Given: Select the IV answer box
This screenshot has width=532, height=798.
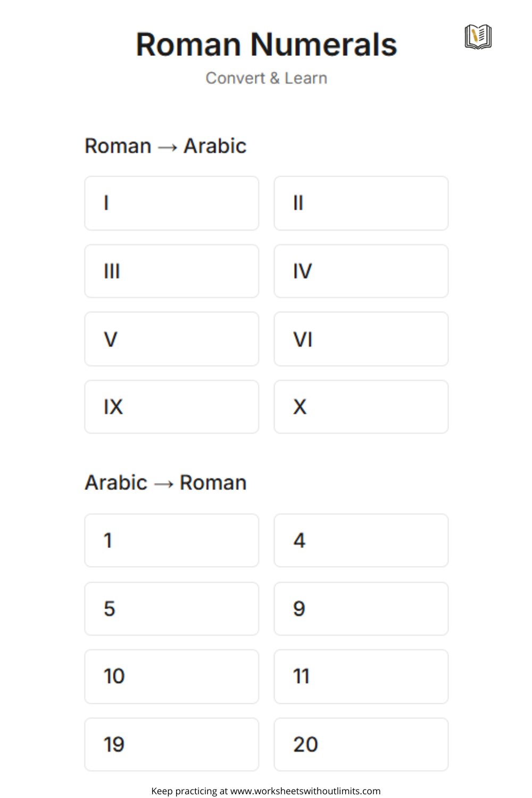Looking at the screenshot, I should pyautogui.click(x=361, y=271).
